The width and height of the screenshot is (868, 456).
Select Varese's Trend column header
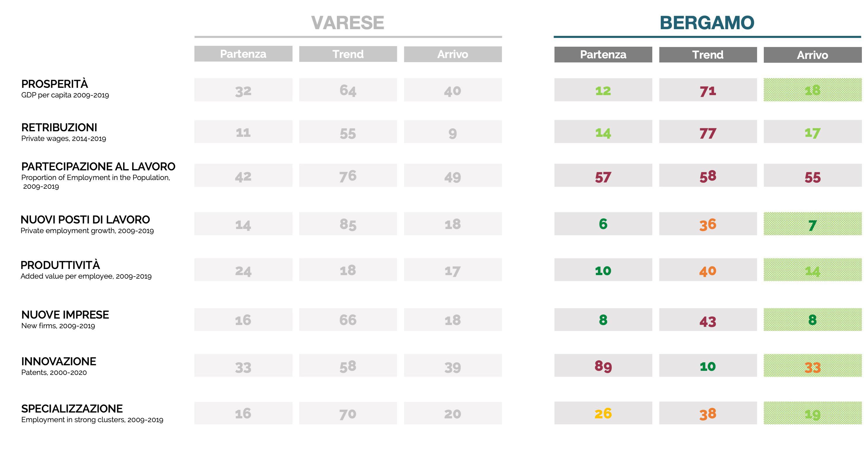[348, 54]
